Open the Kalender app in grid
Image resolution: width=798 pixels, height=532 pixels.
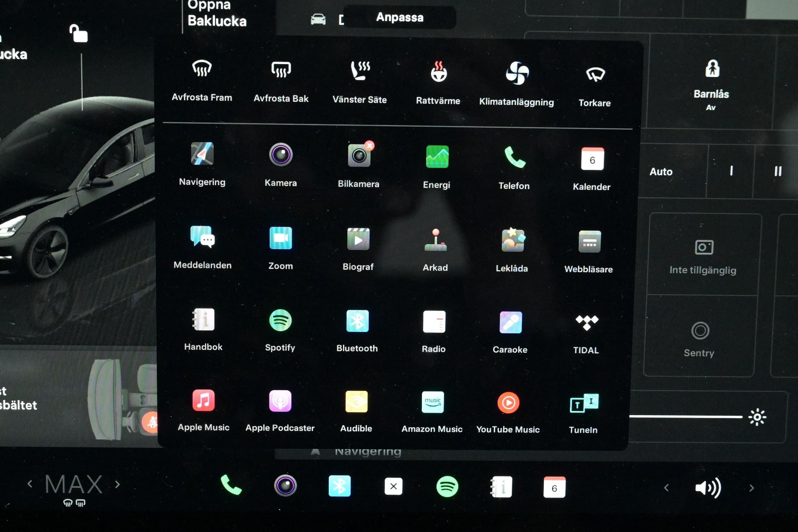click(x=592, y=169)
